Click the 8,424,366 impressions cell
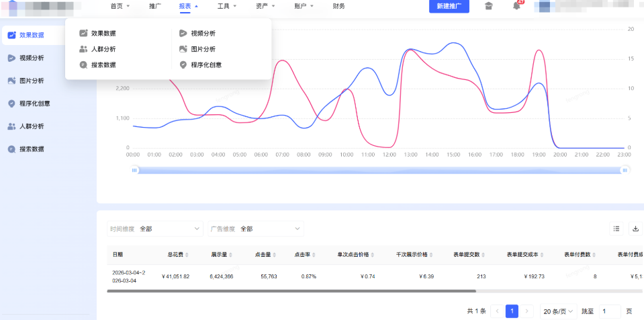Screen dimensions: 644x320 tap(222, 276)
